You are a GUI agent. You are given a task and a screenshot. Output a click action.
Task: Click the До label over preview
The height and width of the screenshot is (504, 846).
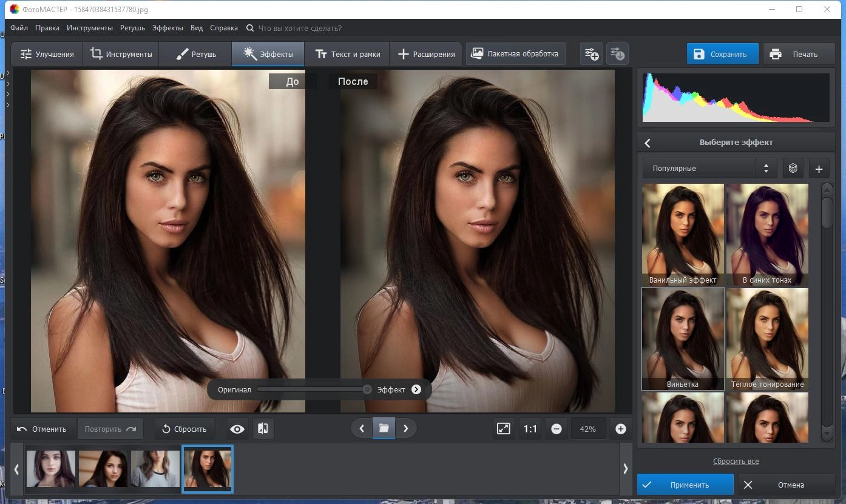[x=293, y=81]
